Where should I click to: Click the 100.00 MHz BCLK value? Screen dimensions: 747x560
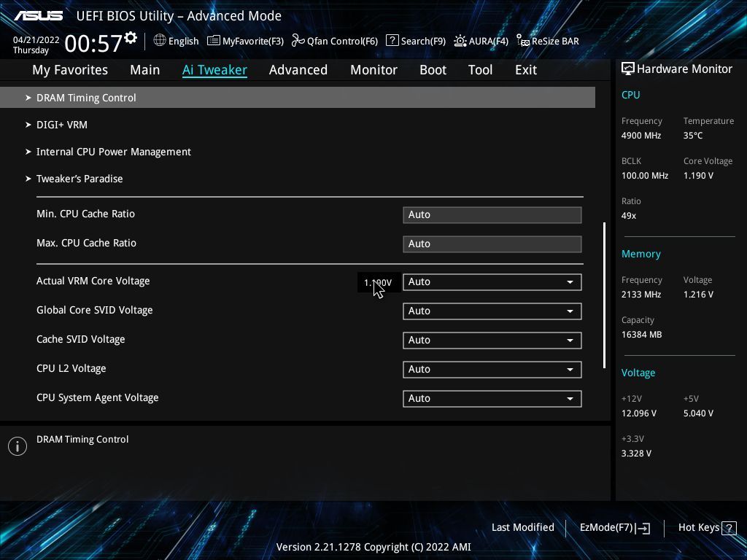tap(645, 176)
